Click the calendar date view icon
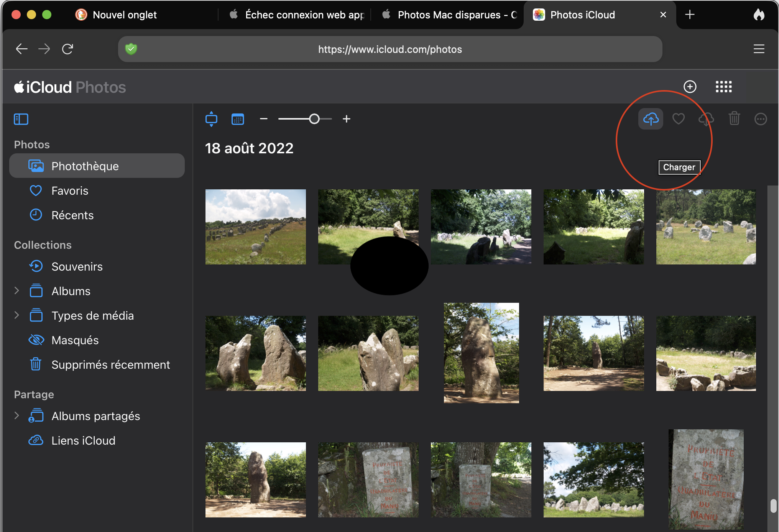 point(238,119)
